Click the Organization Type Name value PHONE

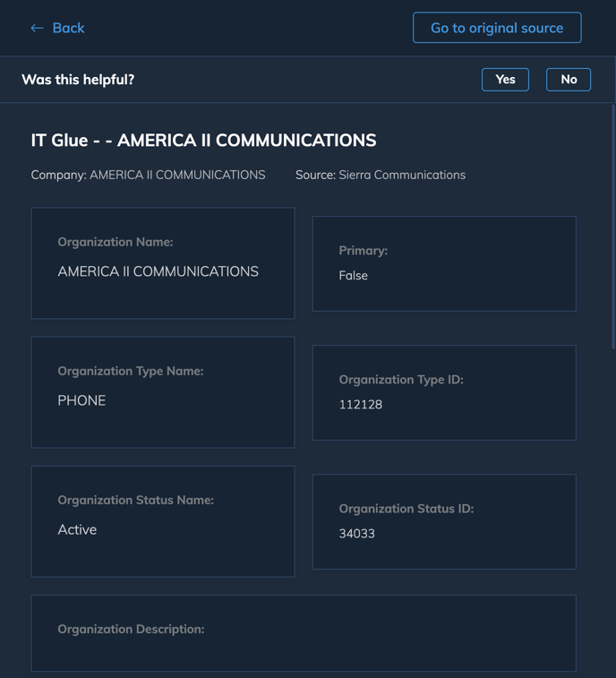pos(81,400)
